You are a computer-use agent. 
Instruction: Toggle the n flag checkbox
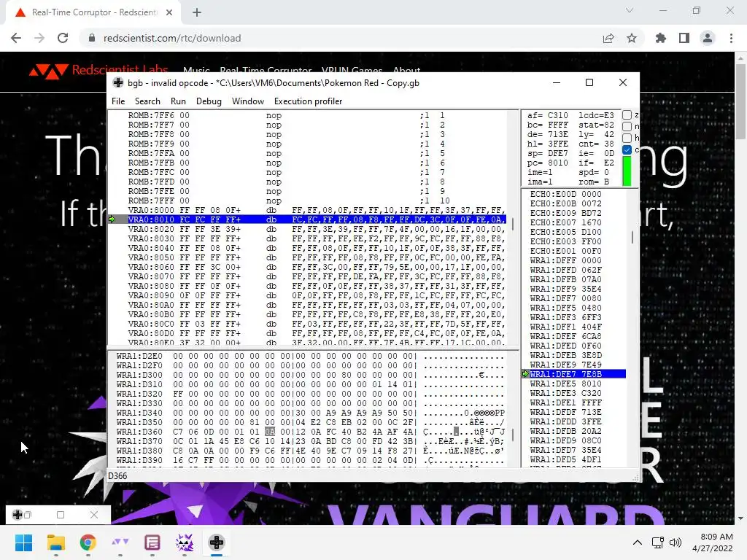(627, 126)
